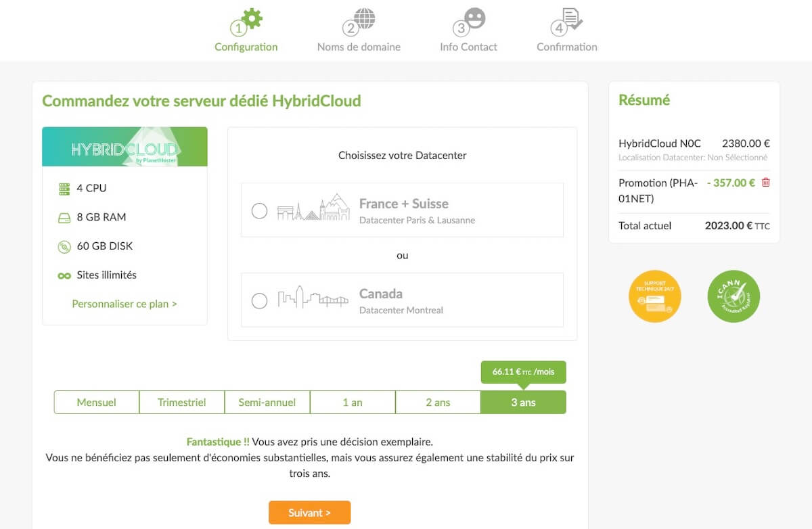
Task: Click the 2380.00 € price
Action: coord(746,143)
